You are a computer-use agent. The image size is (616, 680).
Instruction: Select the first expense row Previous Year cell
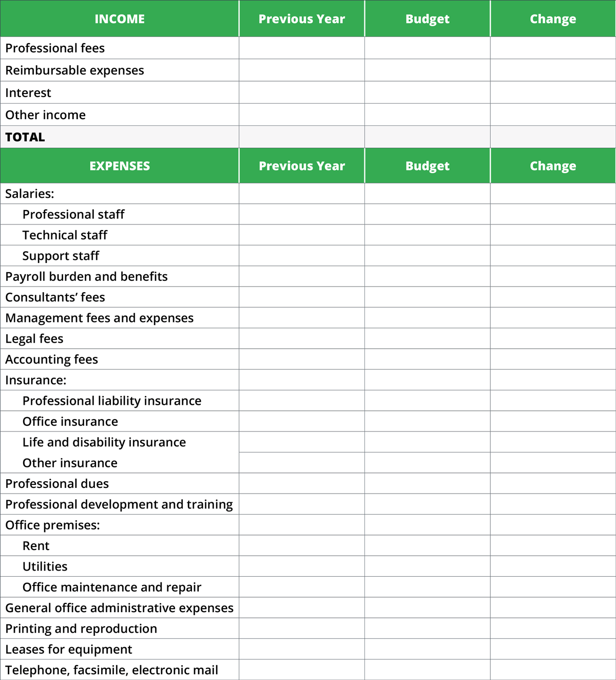(302, 194)
